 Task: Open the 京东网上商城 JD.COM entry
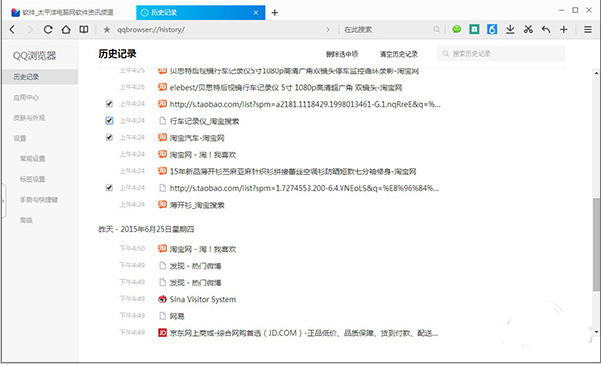(x=304, y=333)
